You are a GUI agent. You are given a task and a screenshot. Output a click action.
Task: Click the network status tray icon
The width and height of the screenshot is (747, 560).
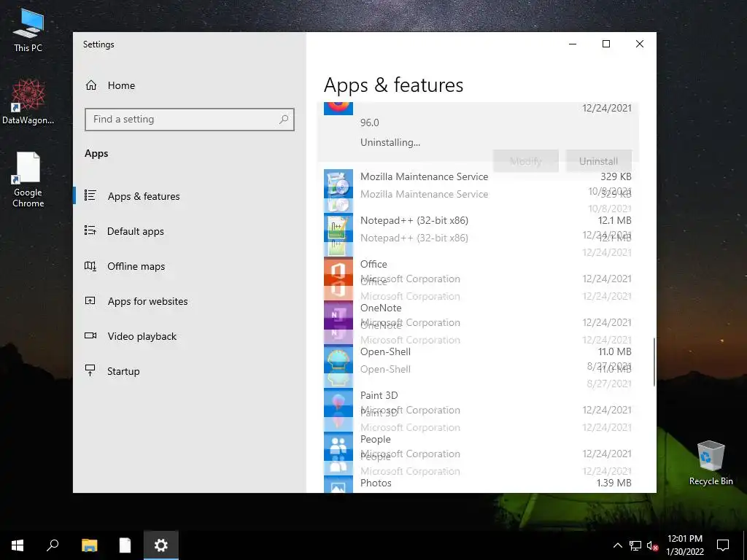[635, 545]
